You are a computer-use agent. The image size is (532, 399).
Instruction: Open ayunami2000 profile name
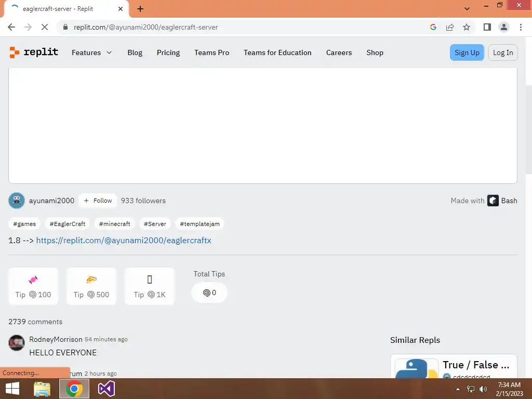point(51,201)
